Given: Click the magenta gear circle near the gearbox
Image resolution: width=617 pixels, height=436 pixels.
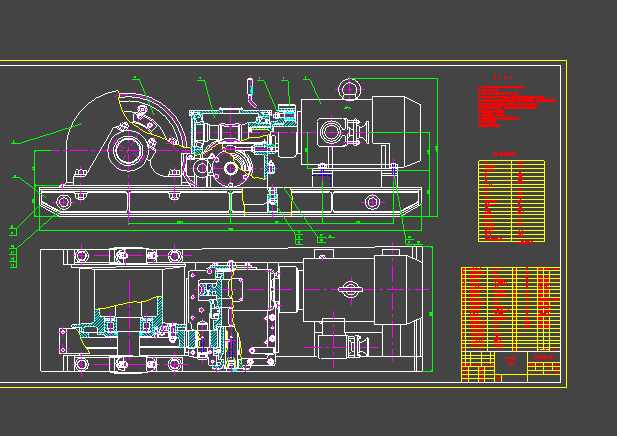Looking at the screenshot, I should click(x=231, y=168).
